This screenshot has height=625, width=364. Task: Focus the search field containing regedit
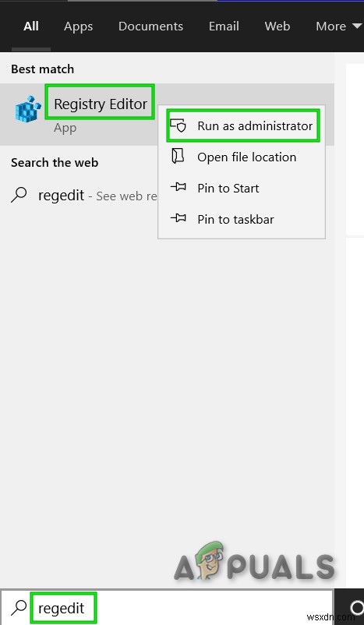click(x=167, y=608)
